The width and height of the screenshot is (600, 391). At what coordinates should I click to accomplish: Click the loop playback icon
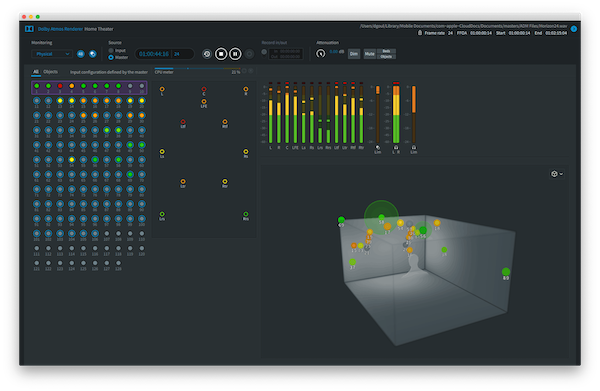tap(207, 54)
